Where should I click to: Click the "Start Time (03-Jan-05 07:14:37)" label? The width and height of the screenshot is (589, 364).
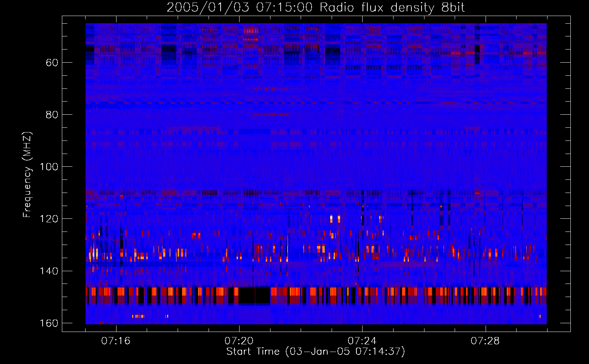point(316,352)
